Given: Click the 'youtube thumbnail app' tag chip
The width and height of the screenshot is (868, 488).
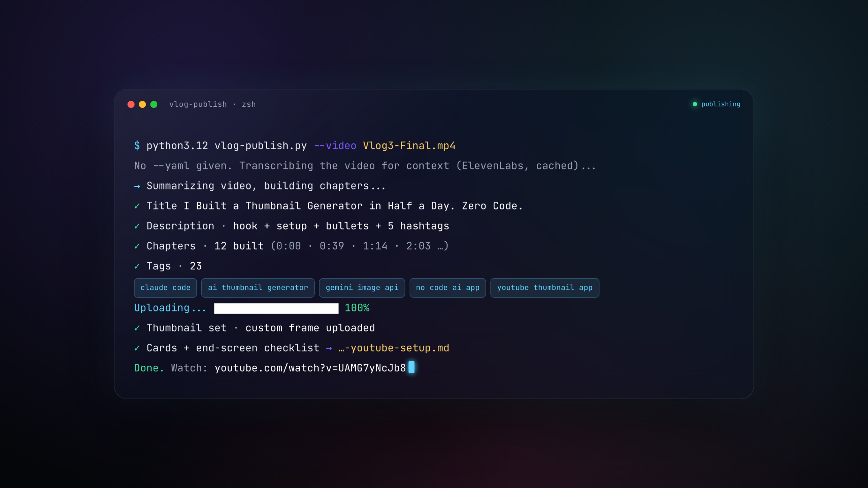Looking at the screenshot, I should pyautogui.click(x=545, y=288).
